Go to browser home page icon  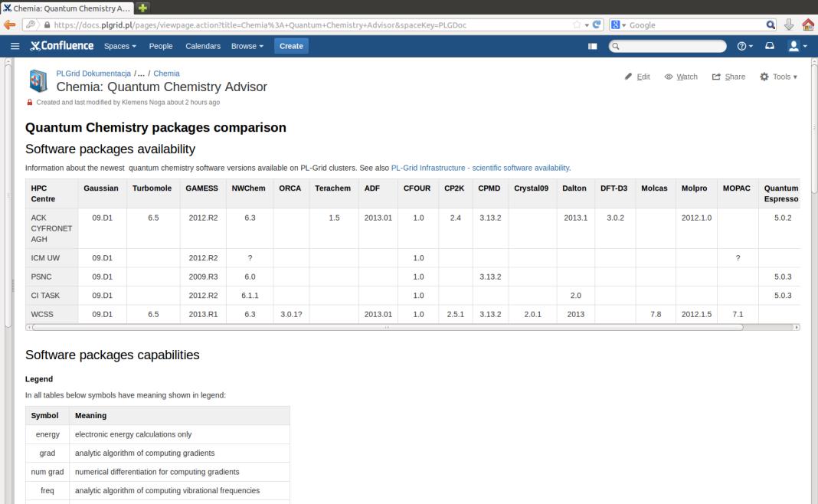(808, 25)
